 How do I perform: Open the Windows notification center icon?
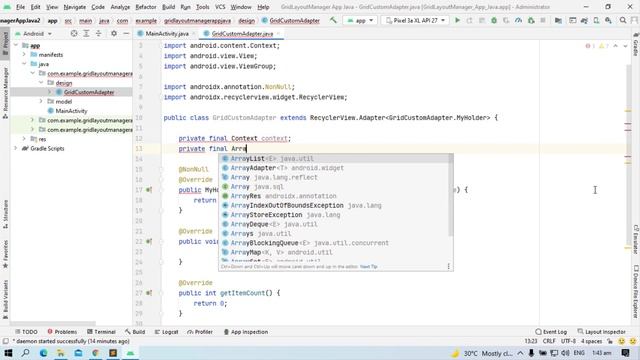(625, 353)
